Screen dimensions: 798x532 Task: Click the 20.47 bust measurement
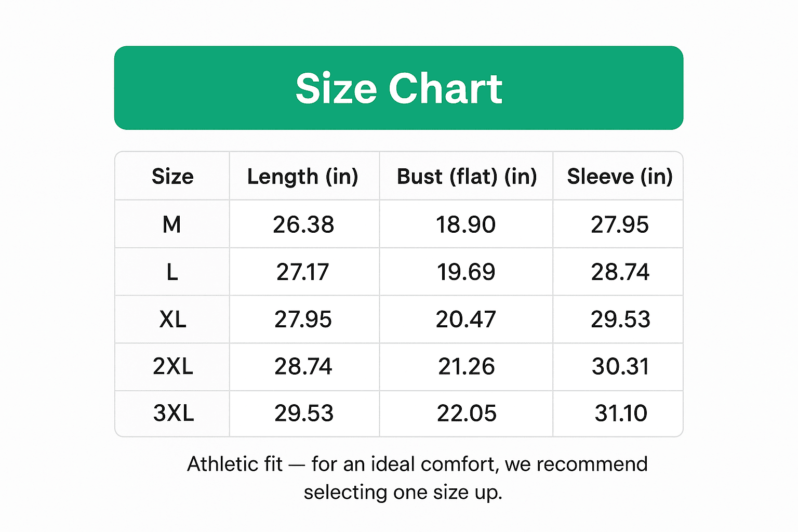(466, 319)
